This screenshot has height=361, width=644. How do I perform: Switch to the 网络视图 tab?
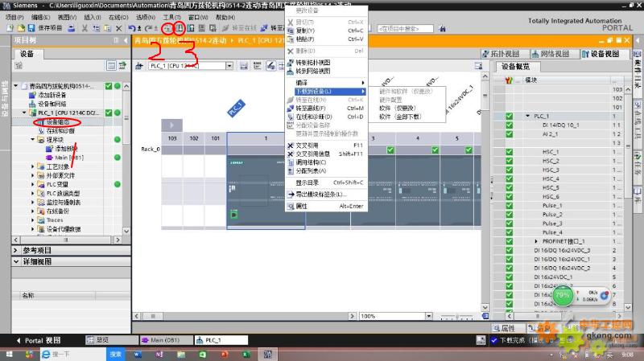[550, 54]
